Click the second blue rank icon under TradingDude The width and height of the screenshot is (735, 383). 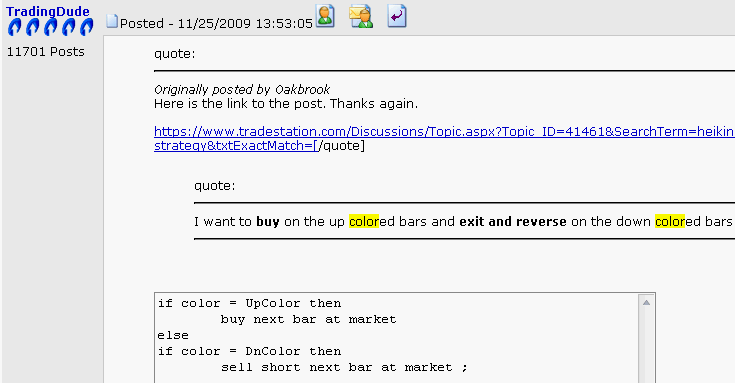[x=32, y=27]
